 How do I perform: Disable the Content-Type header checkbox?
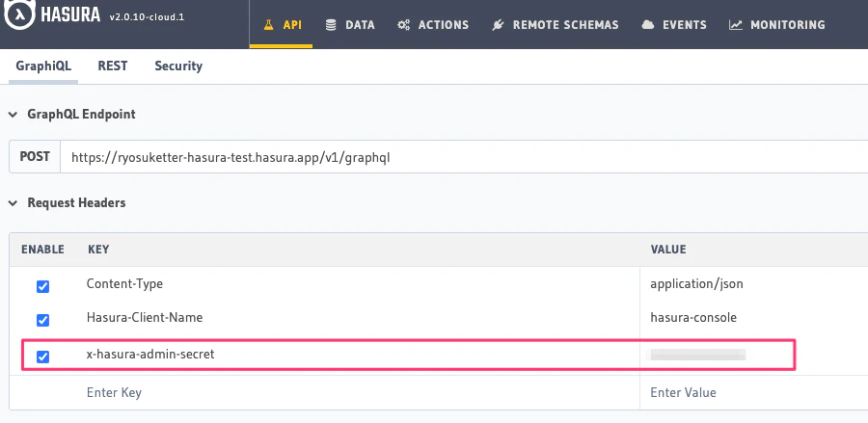42,286
